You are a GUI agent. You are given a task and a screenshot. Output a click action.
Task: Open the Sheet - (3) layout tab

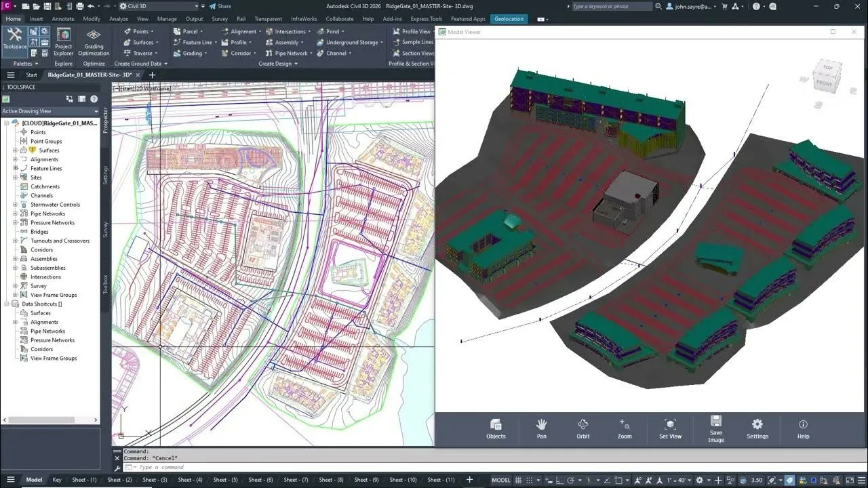pos(155,479)
